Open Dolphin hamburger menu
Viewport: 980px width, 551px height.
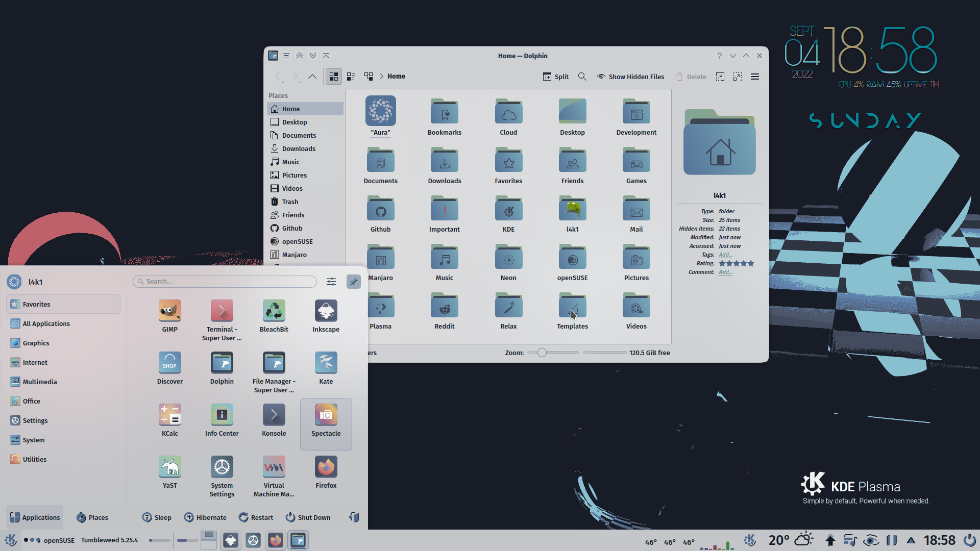coord(755,77)
